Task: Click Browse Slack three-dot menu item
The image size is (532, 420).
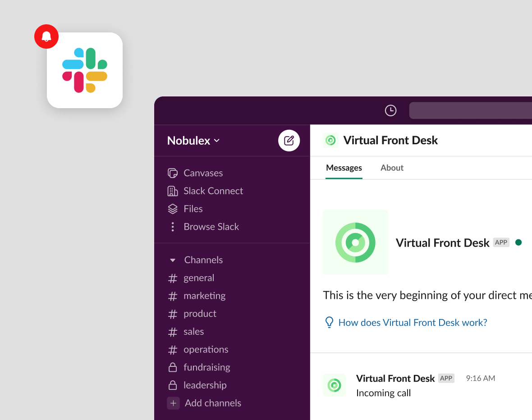Action: [203, 227]
